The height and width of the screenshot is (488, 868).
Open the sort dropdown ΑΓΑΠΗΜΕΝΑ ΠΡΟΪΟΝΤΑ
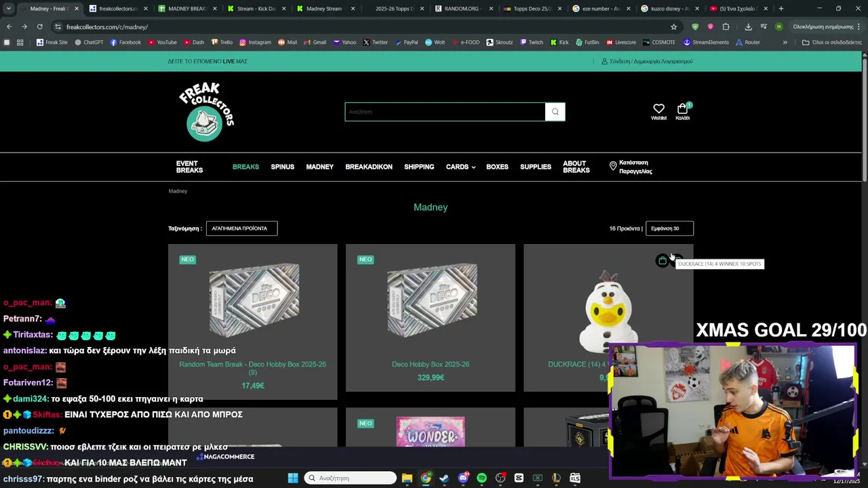pyautogui.click(x=241, y=228)
